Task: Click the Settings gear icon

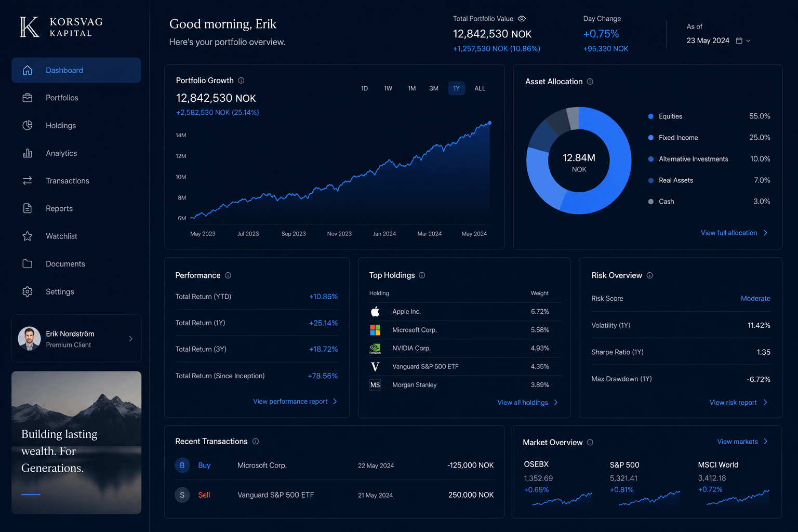Action: click(x=28, y=291)
